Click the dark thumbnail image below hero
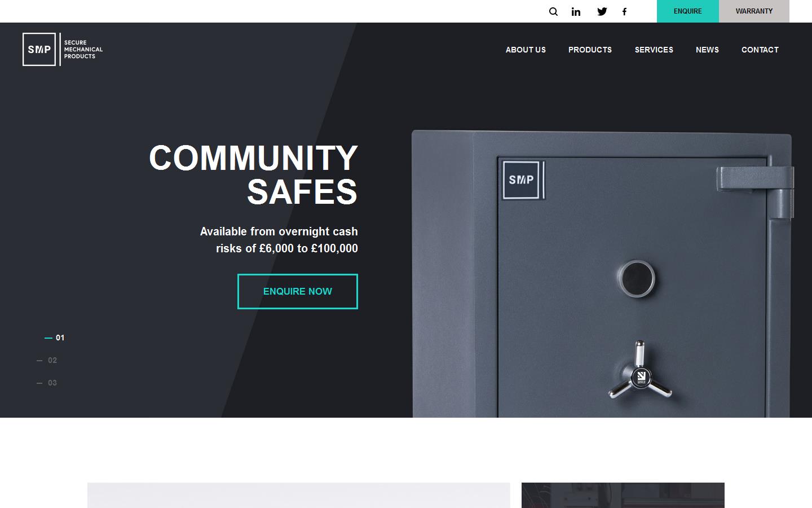This screenshot has height=508, width=812. (623, 495)
